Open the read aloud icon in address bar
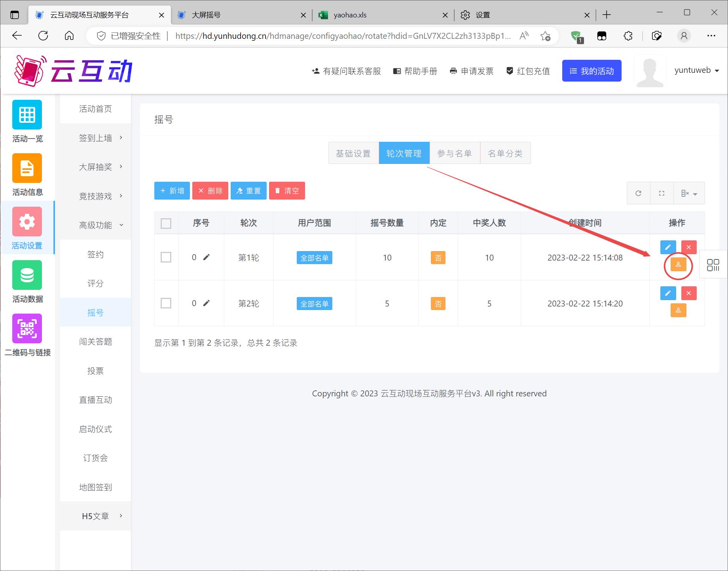The image size is (728, 571). tap(524, 36)
